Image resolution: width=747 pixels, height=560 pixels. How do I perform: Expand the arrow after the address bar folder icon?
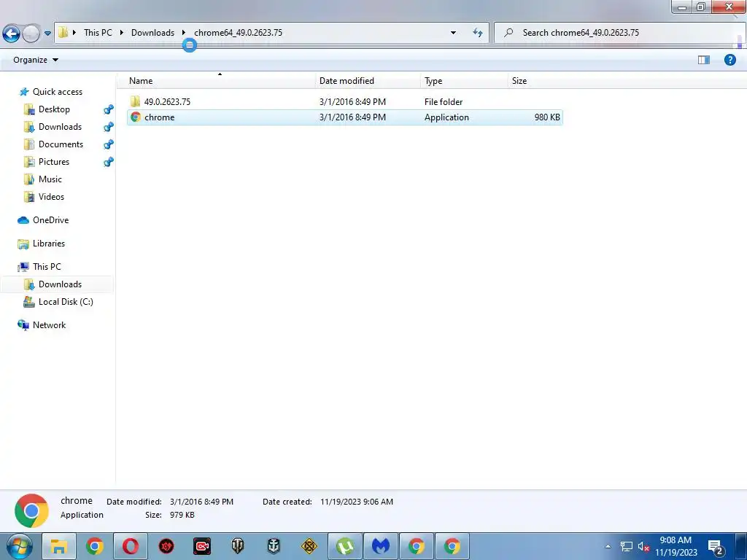tap(74, 32)
